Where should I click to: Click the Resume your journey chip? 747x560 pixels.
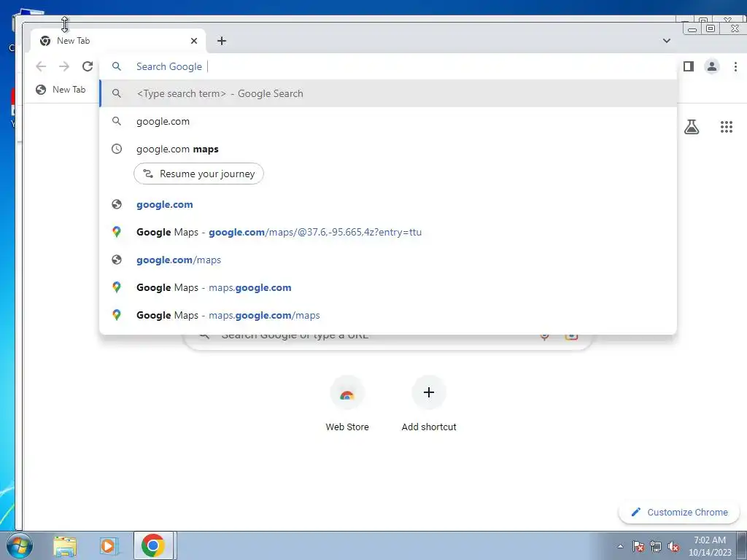point(198,174)
